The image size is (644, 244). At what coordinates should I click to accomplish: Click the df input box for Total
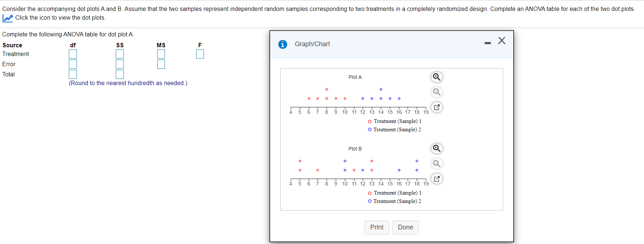[73, 74]
